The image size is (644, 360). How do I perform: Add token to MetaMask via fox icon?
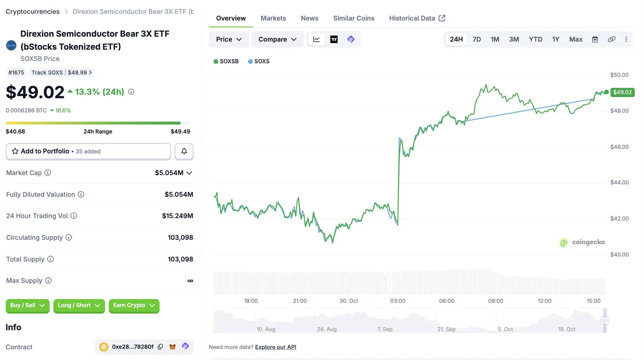tap(173, 347)
